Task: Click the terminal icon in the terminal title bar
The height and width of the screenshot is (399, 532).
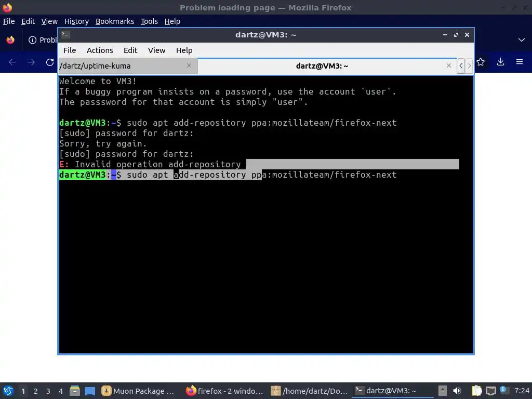Action: pos(65,35)
